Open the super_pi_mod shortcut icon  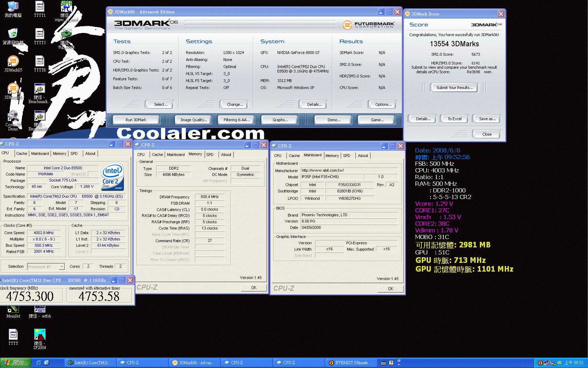tap(66, 11)
